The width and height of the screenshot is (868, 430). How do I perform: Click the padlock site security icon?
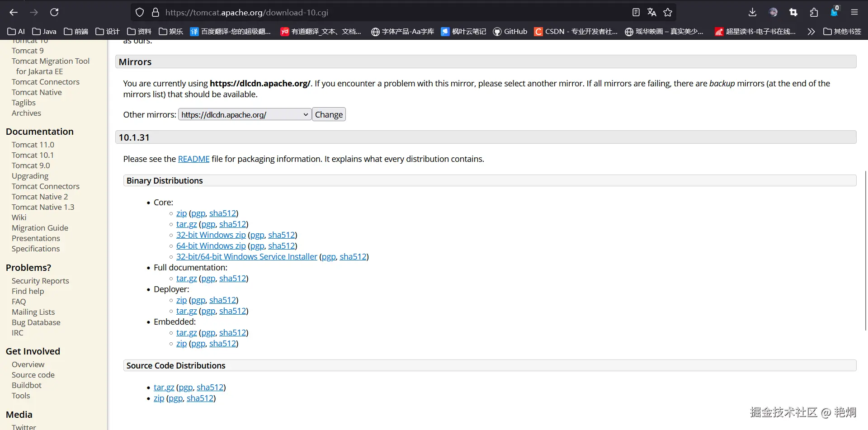tap(156, 12)
